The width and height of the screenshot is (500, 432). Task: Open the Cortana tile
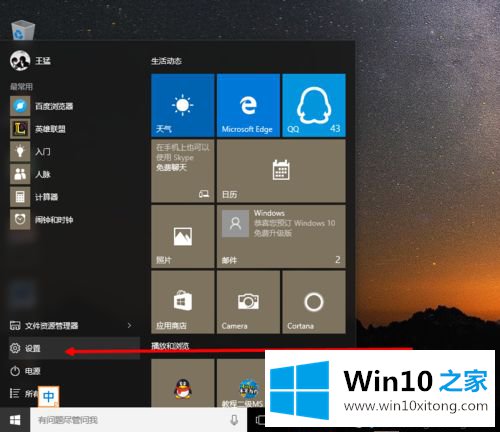pyautogui.click(x=314, y=302)
